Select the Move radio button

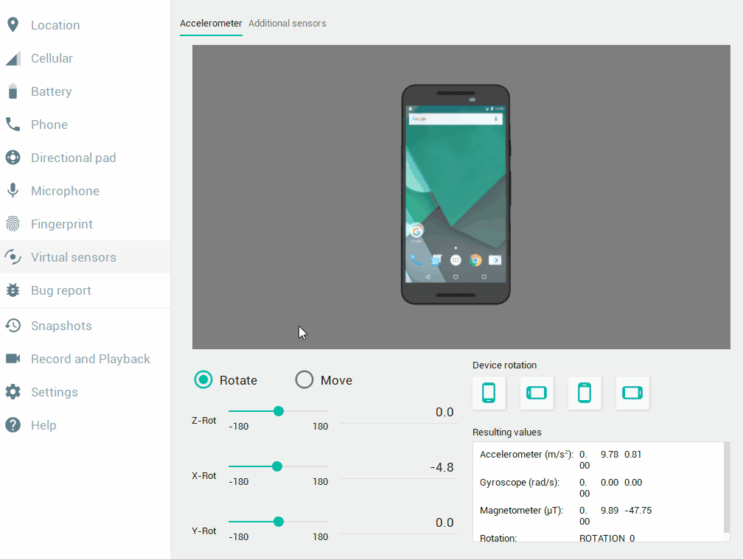[304, 380]
